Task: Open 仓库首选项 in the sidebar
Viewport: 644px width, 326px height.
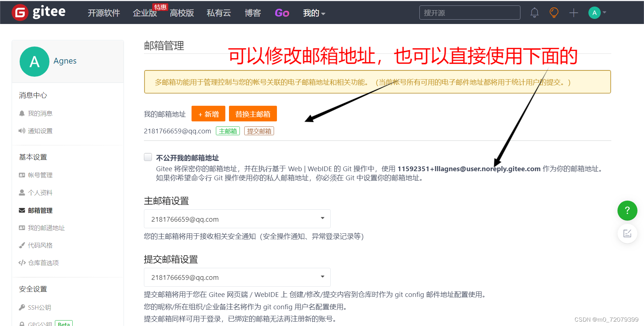Action: [43, 263]
